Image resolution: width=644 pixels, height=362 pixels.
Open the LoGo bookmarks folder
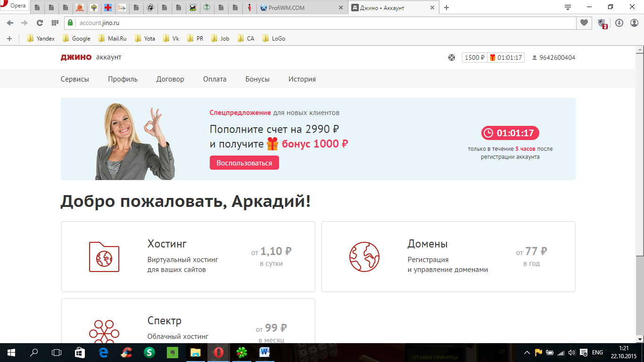tap(273, 39)
